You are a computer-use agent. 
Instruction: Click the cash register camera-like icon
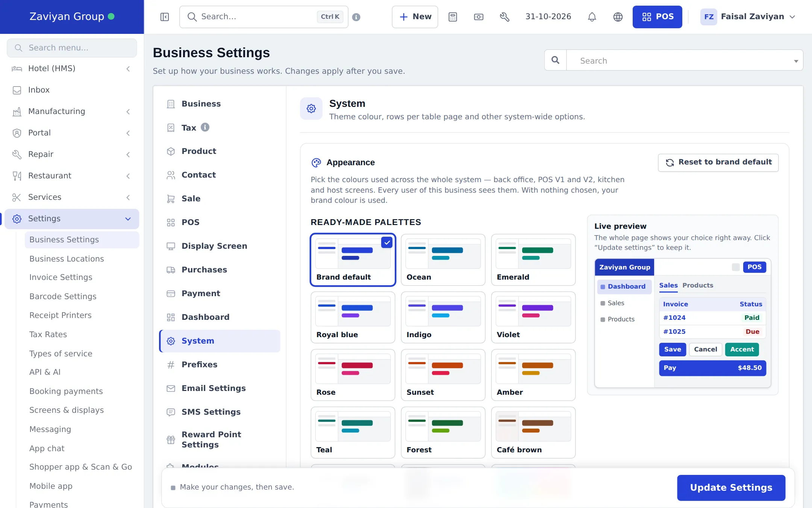pos(479,17)
